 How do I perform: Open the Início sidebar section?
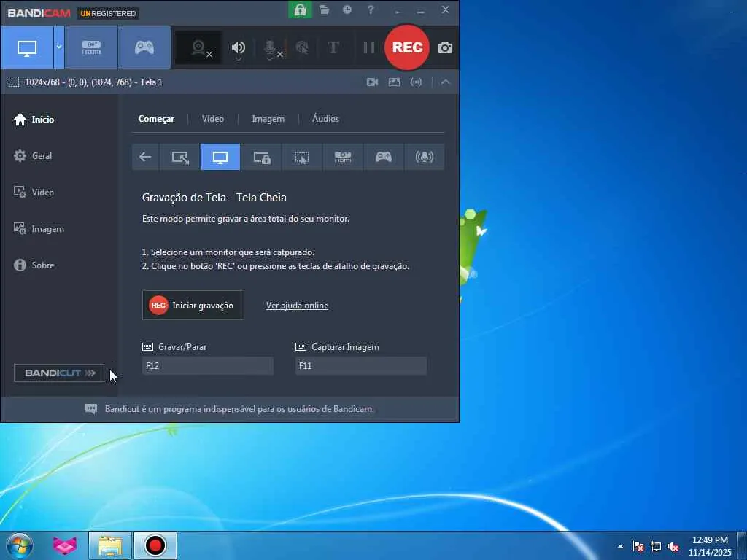pos(34,119)
